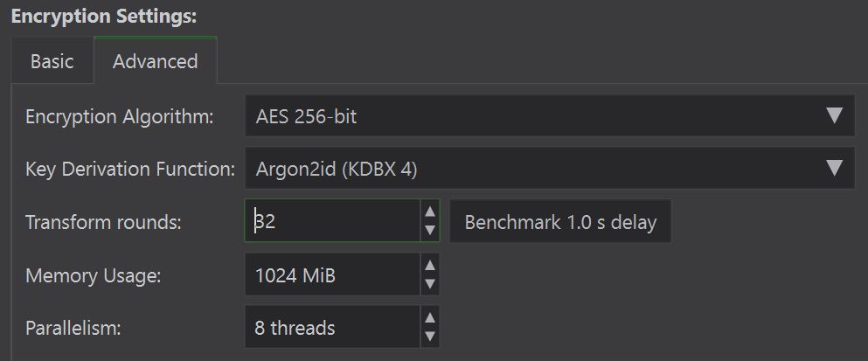Viewport: 868px width, 361px height.
Task: Open the Encryption Algorithm dropdown
Action: [549, 116]
